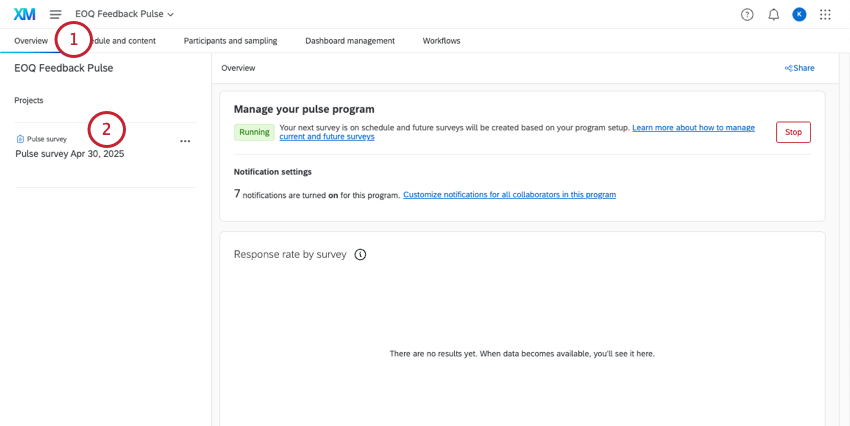Open the Pulse survey three-dot options menu
The width and height of the screenshot is (850, 426).
[185, 141]
